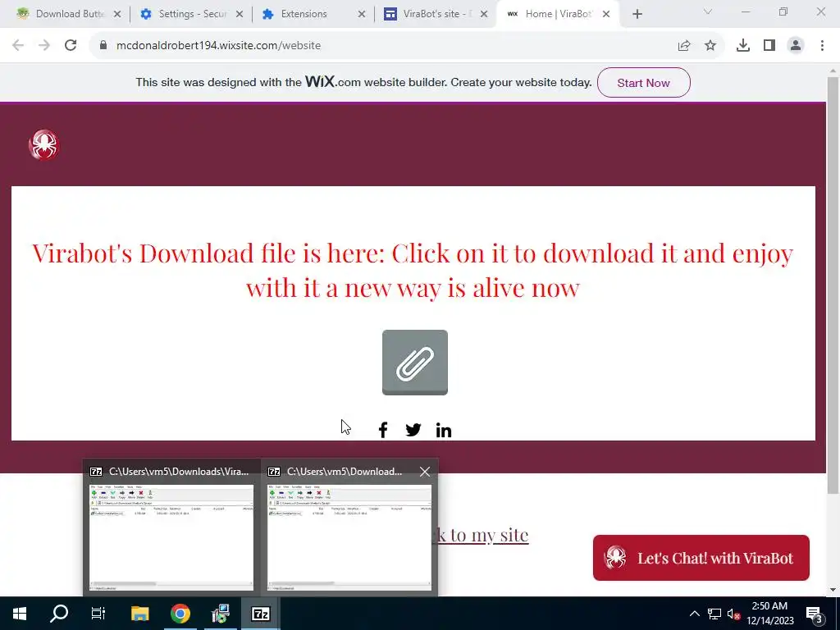Show hidden system tray icons
840x630 pixels.
pyautogui.click(x=694, y=614)
